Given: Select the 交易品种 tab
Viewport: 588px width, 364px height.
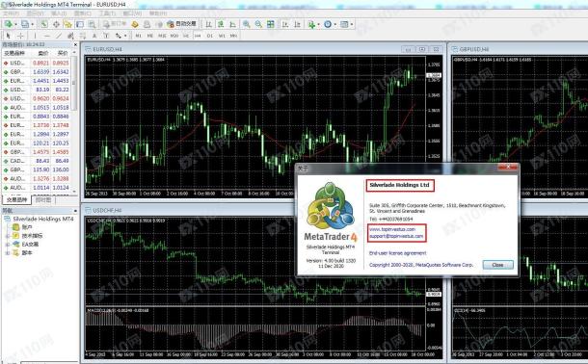Looking at the screenshot, I should [x=17, y=199].
